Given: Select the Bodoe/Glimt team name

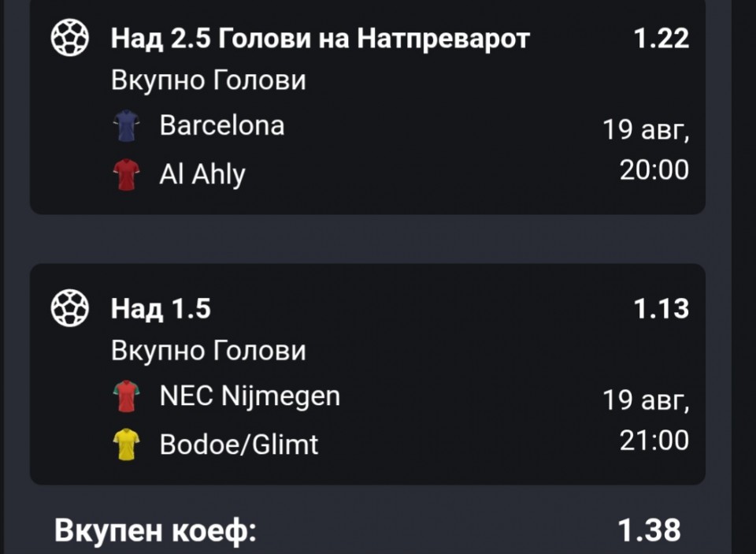Looking at the screenshot, I should click(239, 444).
